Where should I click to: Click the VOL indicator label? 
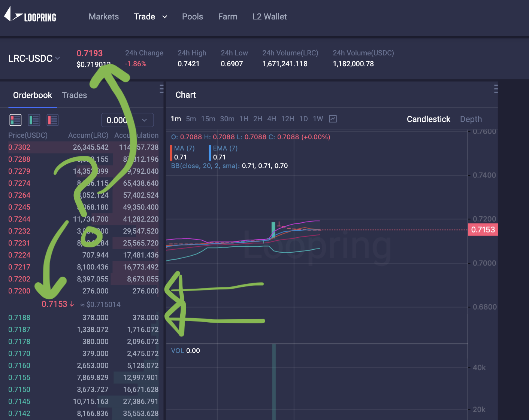178,351
